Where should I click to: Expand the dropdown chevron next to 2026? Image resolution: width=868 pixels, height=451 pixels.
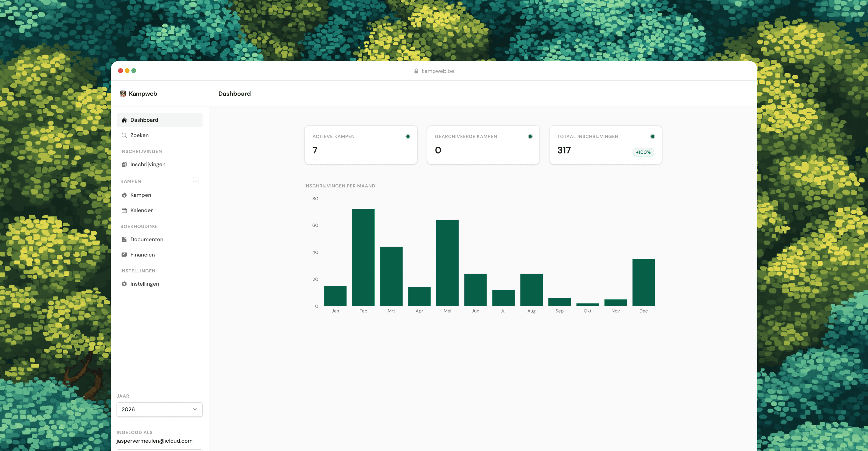tap(194, 409)
